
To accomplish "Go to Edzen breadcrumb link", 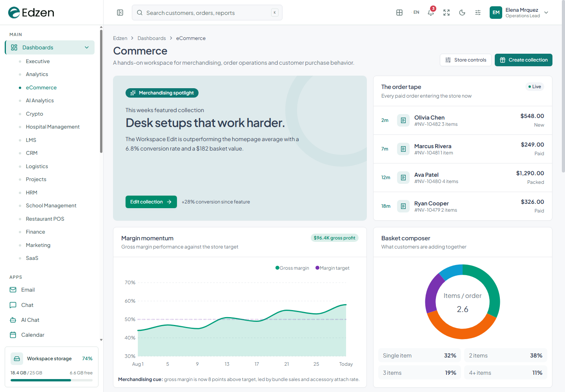I will pos(120,38).
